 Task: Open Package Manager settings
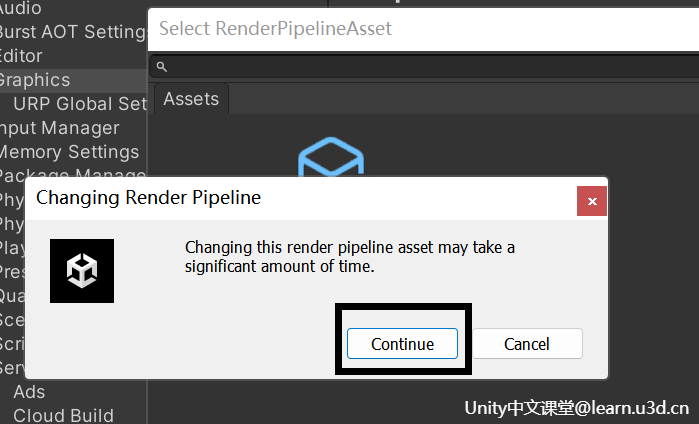click(x=73, y=173)
